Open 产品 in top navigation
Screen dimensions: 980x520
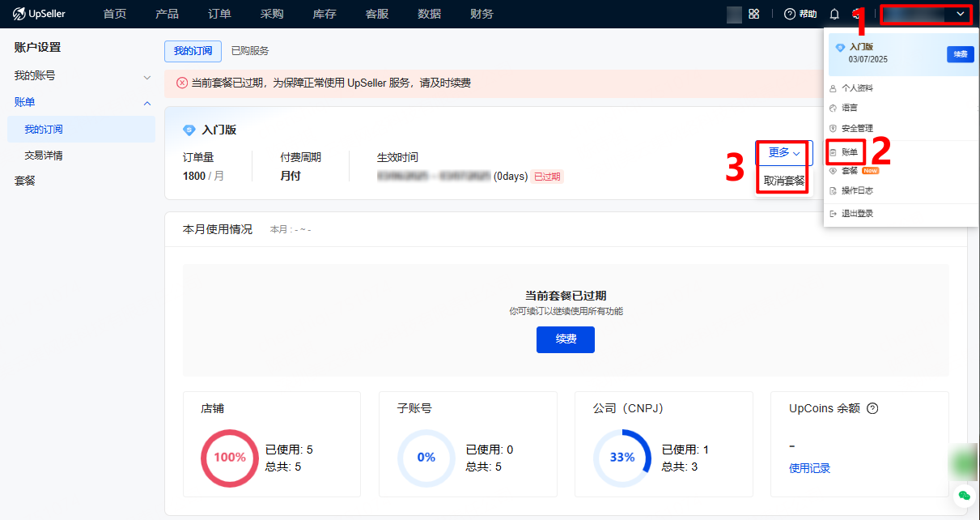coord(167,14)
